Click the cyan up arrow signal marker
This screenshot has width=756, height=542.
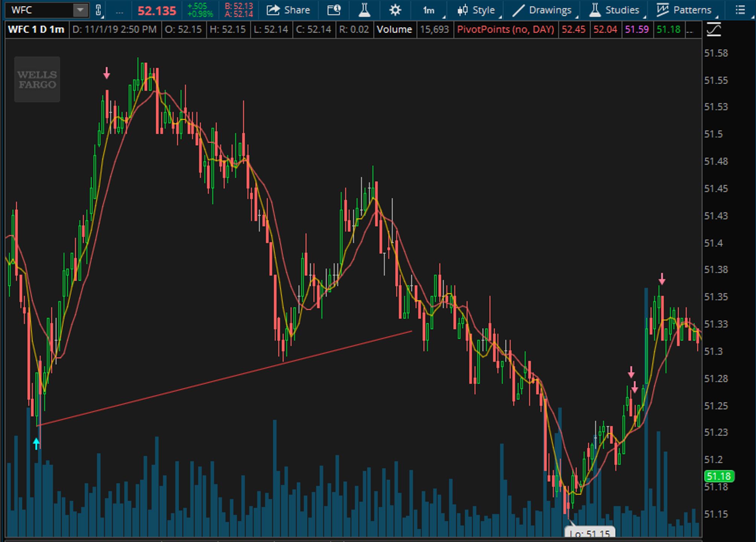[x=36, y=443]
